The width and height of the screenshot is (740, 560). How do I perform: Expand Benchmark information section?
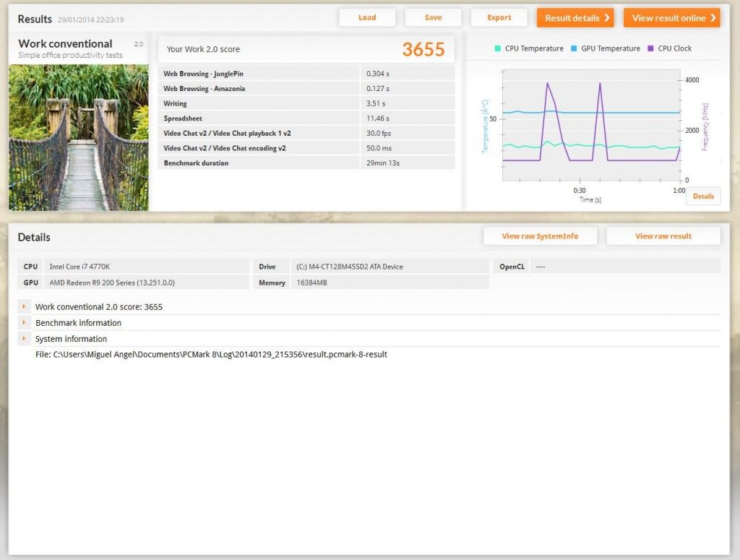click(24, 323)
